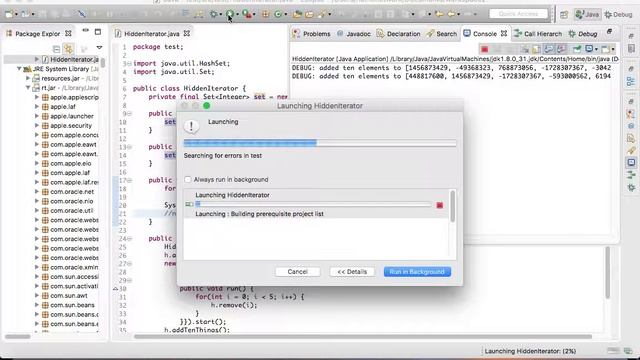Click Cancel in the launching dialog
Viewport: 640px width, 360px height.
(298, 272)
